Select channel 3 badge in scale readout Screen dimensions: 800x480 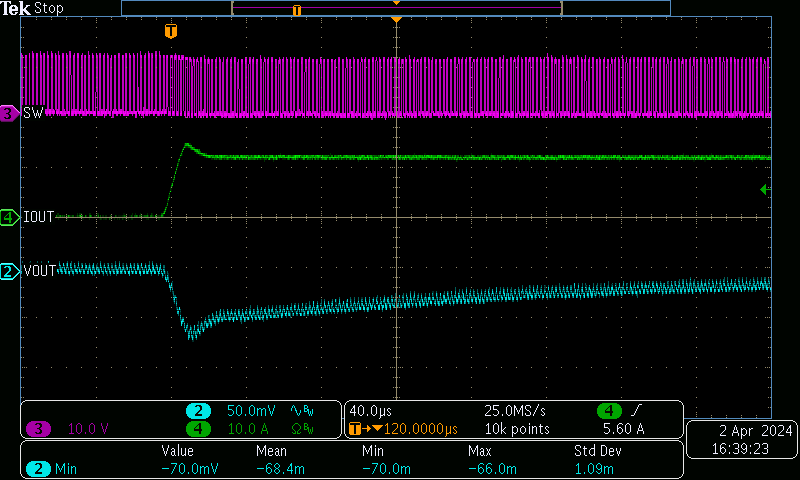38,429
